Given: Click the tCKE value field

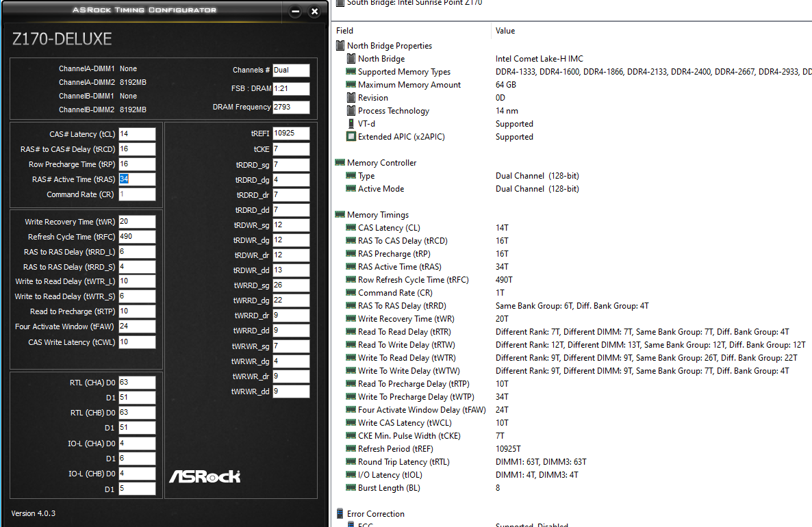Looking at the screenshot, I should tap(291, 149).
